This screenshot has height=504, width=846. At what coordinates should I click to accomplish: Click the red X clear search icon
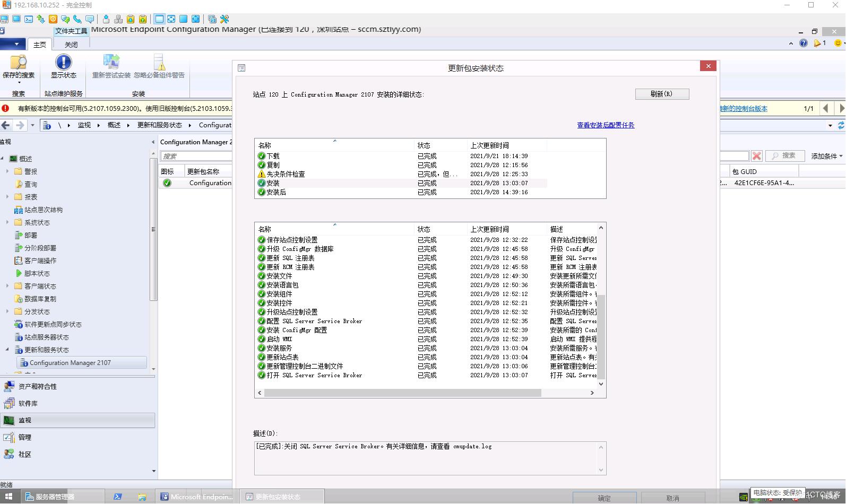[x=757, y=156]
